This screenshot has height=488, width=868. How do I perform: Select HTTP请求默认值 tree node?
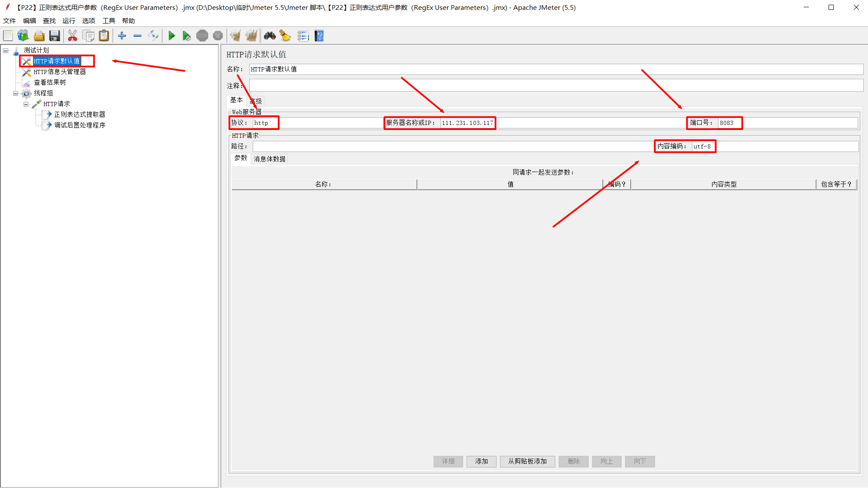point(57,61)
